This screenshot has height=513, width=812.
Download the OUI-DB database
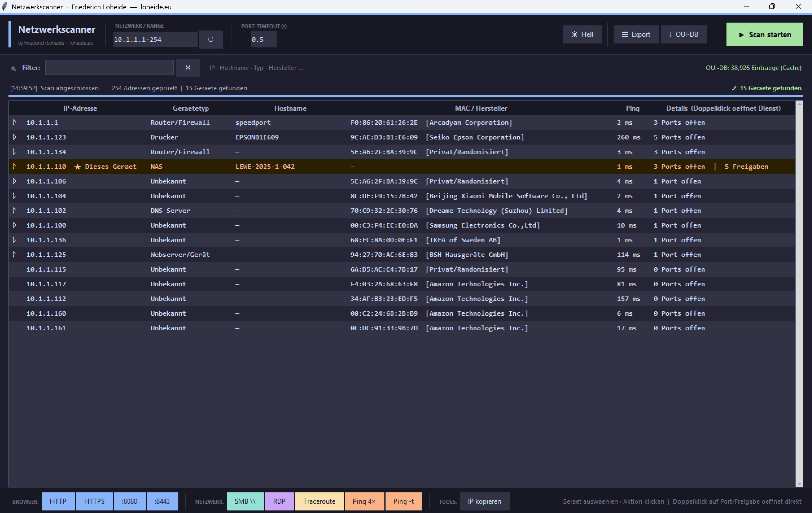tap(683, 34)
